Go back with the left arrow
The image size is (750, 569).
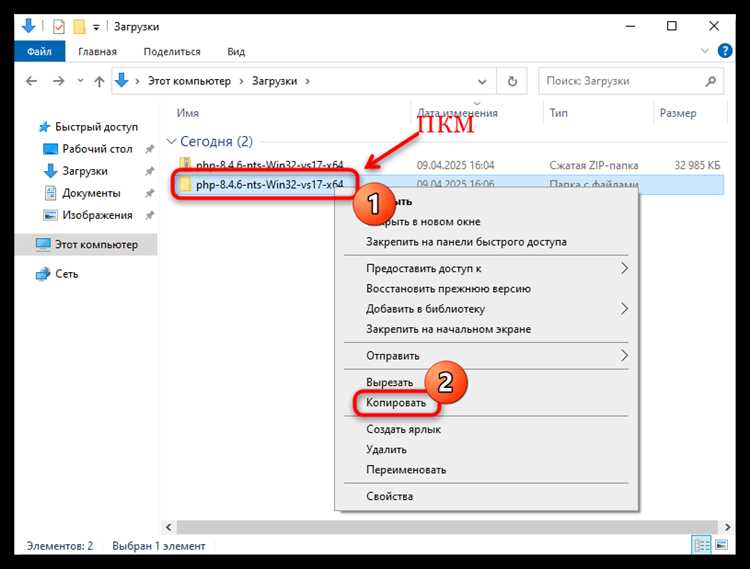[32, 81]
